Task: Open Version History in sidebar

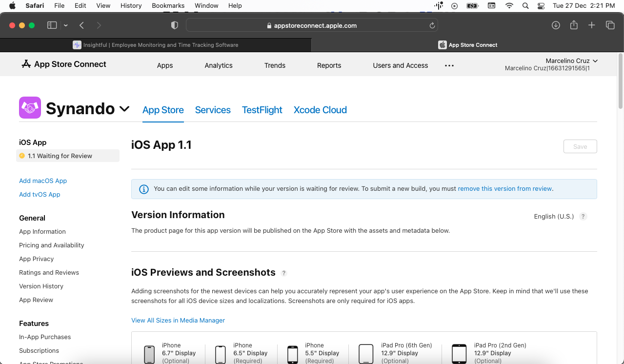Action: pos(41,286)
